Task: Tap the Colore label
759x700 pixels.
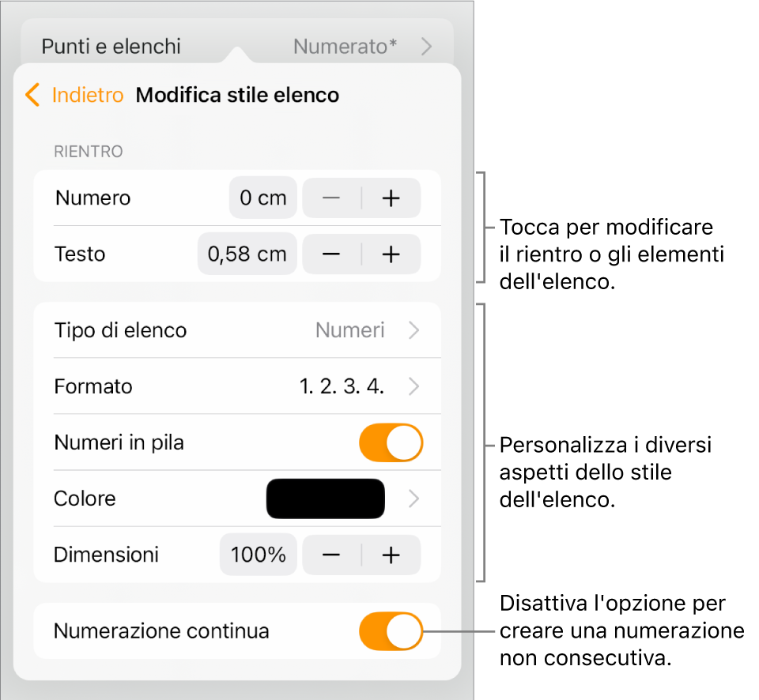Action: [85, 499]
